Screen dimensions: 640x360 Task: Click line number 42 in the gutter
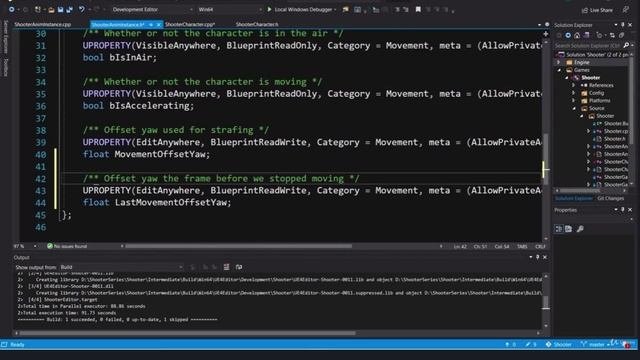40,179
